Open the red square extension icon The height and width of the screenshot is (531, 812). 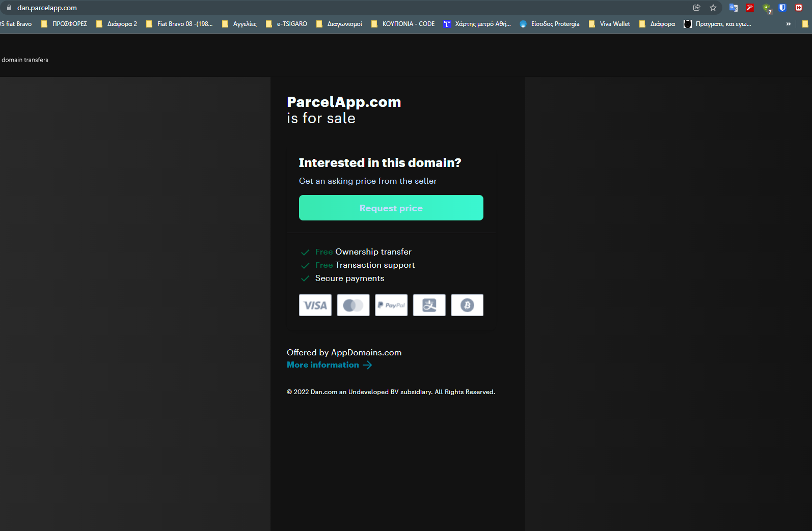[799, 8]
